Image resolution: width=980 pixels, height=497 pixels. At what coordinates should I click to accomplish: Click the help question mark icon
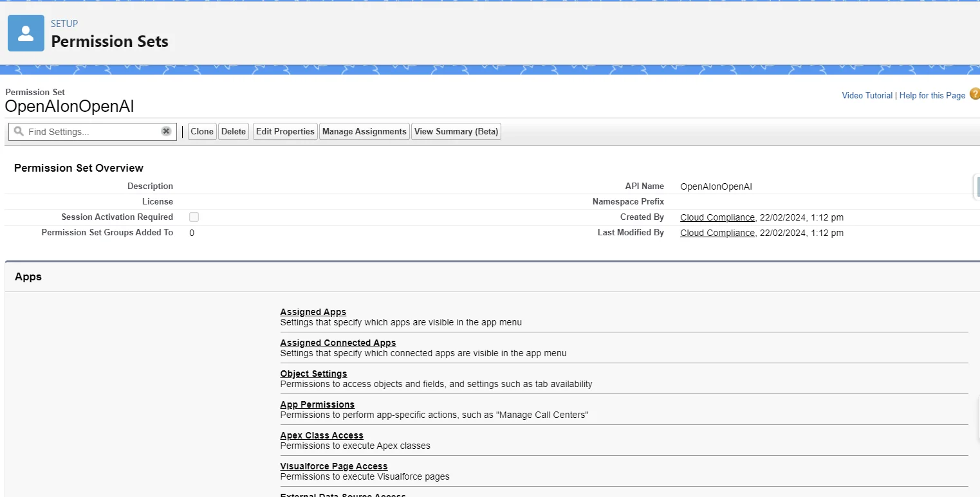click(x=974, y=95)
